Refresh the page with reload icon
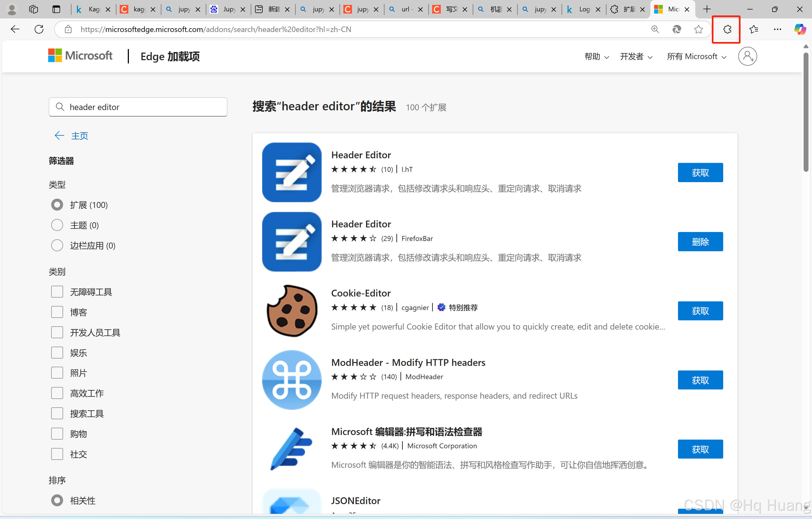 [x=39, y=29]
